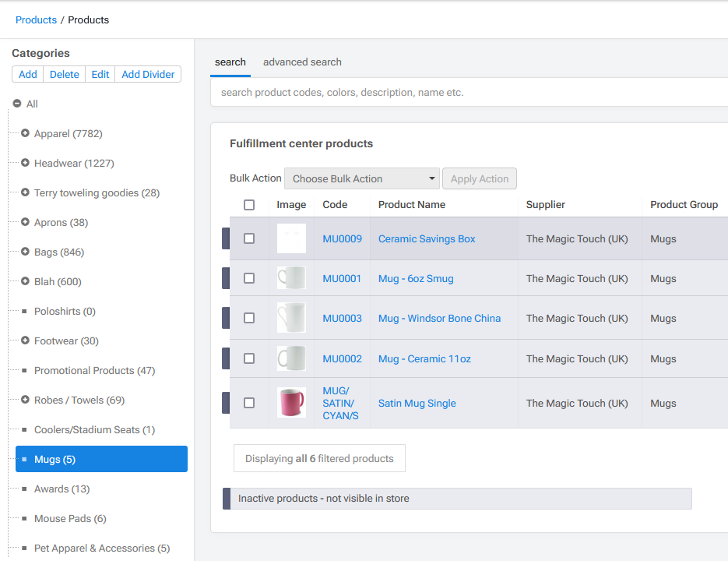Select checkbox for Mug - Windsor Bone China
This screenshot has height=561, width=728.
click(x=249, y=318)
